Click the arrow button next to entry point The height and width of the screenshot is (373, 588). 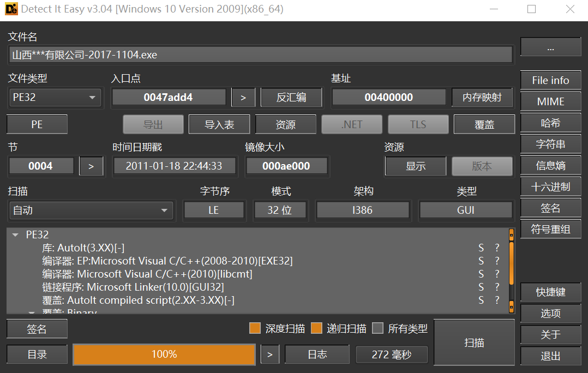(x=243, y=98)
